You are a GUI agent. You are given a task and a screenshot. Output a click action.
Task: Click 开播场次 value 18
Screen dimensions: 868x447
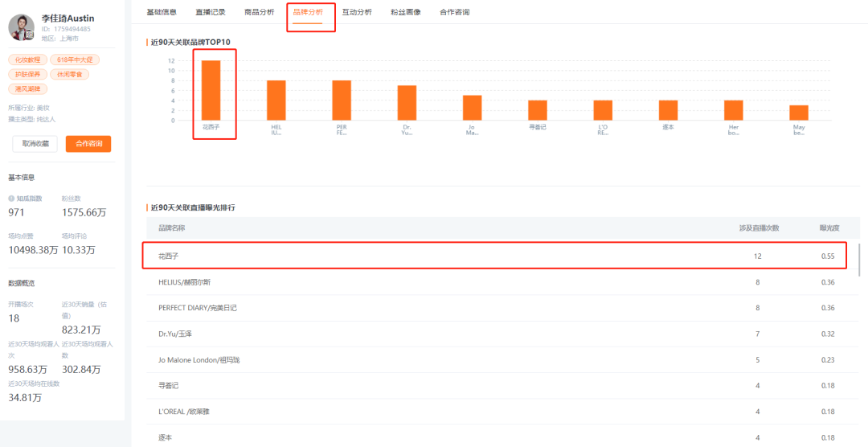(x=14, y=318)
